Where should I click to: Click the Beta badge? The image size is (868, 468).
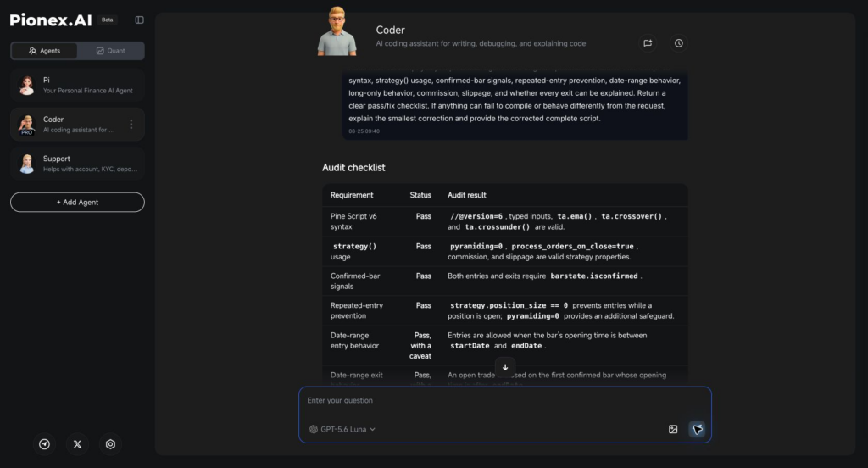point(108,19)
